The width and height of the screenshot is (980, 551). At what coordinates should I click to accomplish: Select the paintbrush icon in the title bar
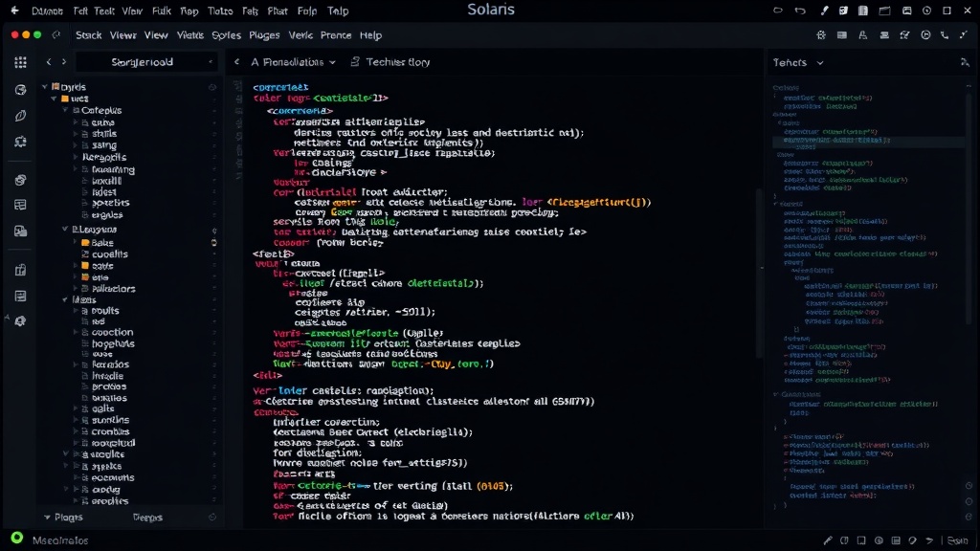pyautogui.click(x=824, y=11)
